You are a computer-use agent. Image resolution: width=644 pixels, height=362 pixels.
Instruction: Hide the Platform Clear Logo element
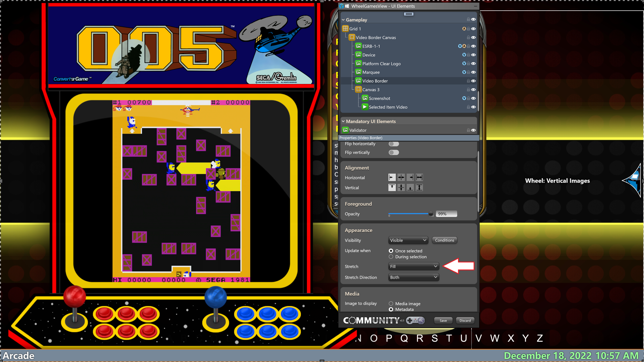point(473,64)
